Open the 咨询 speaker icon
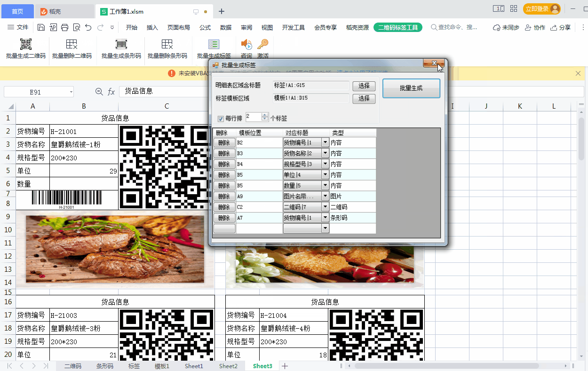The height and width of the screenshot is (371, 588). coord(246,45)
